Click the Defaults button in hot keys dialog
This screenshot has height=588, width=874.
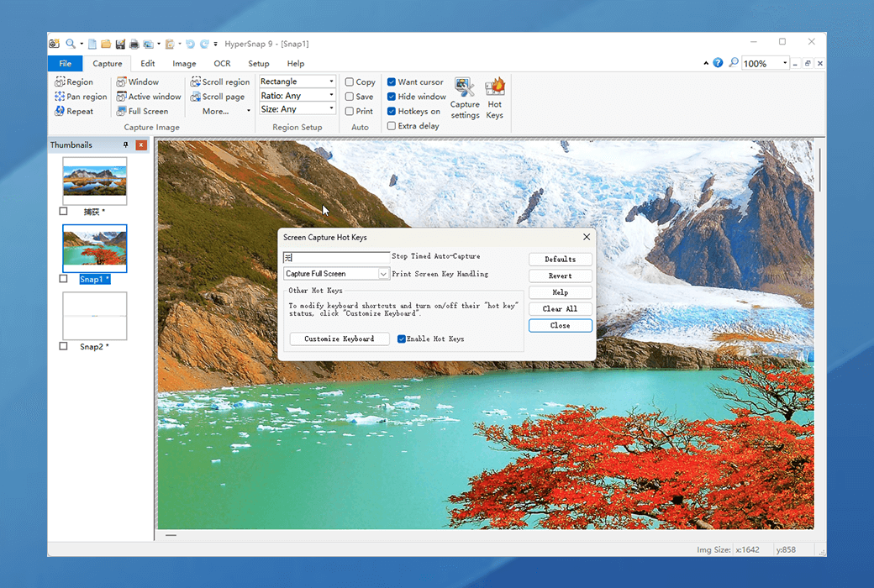pos(561,260)
